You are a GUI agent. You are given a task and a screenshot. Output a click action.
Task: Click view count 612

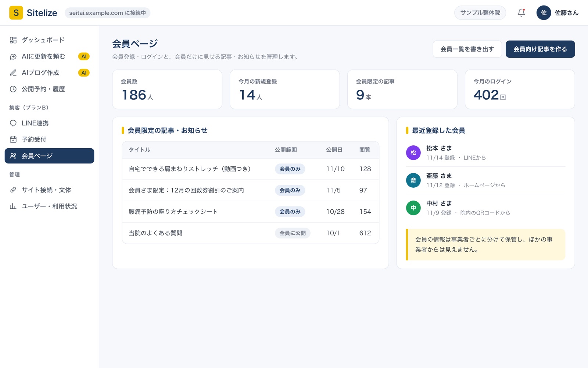[x=365, y=233]
